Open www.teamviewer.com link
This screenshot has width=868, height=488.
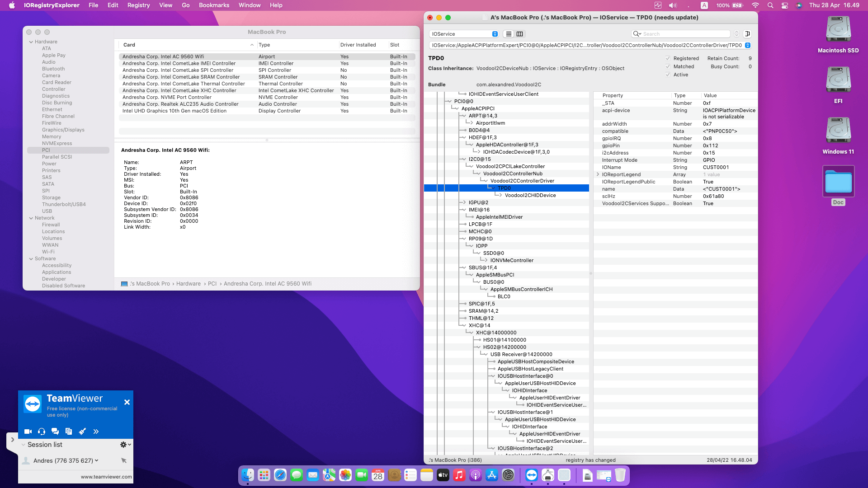[106, 477]
